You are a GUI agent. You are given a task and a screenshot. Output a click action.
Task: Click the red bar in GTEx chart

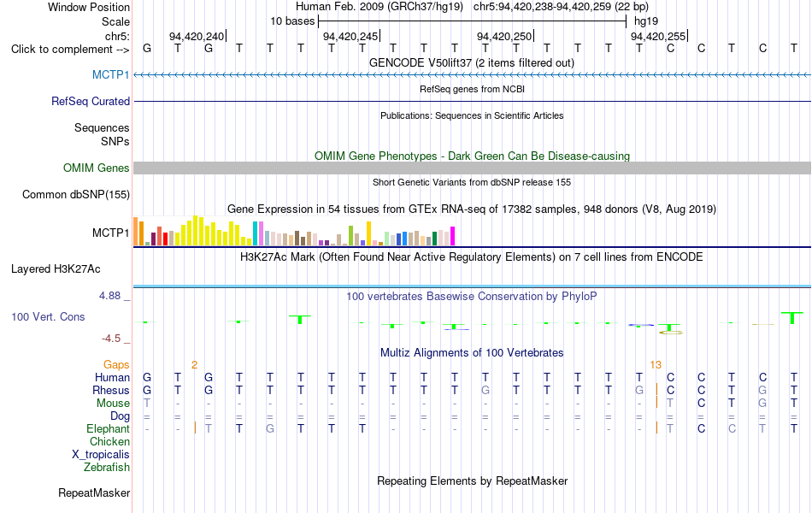click(x=165, y=239)
